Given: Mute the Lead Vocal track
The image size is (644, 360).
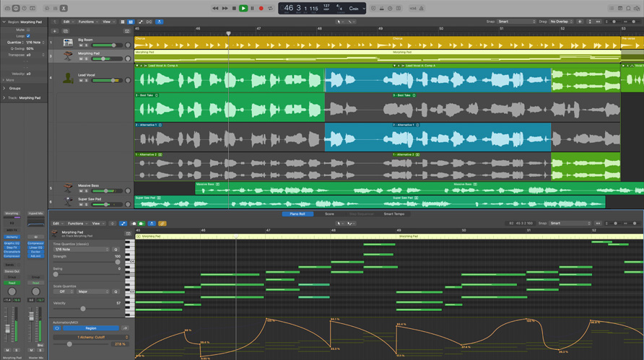Looking at the screenshot, I should tap(81, 80).
